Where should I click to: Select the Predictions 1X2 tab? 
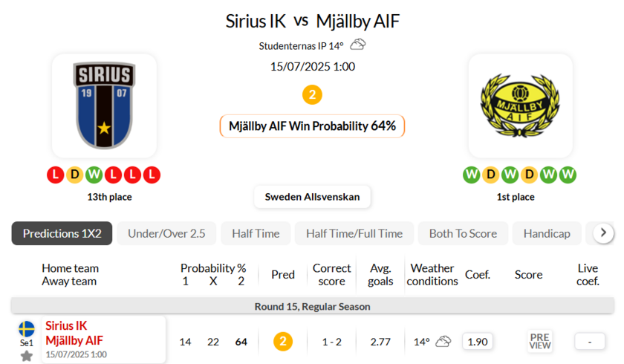tap(62, 233)
